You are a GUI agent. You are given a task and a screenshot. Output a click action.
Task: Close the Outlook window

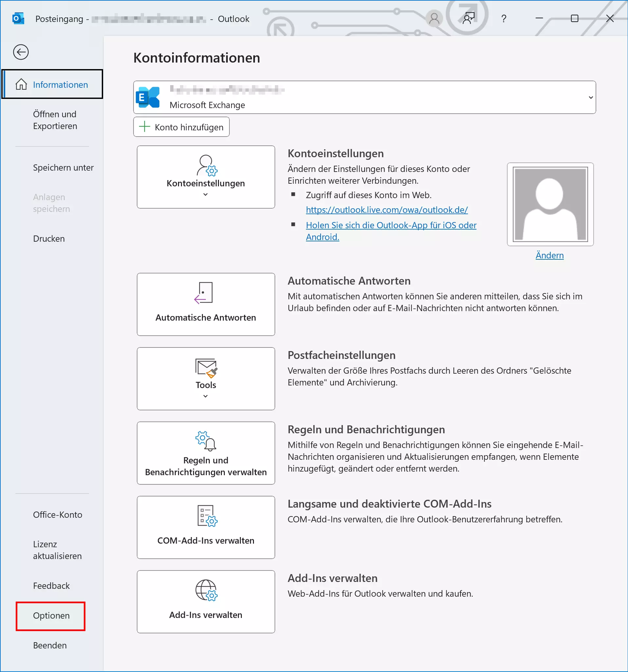[x=610, y=18]
